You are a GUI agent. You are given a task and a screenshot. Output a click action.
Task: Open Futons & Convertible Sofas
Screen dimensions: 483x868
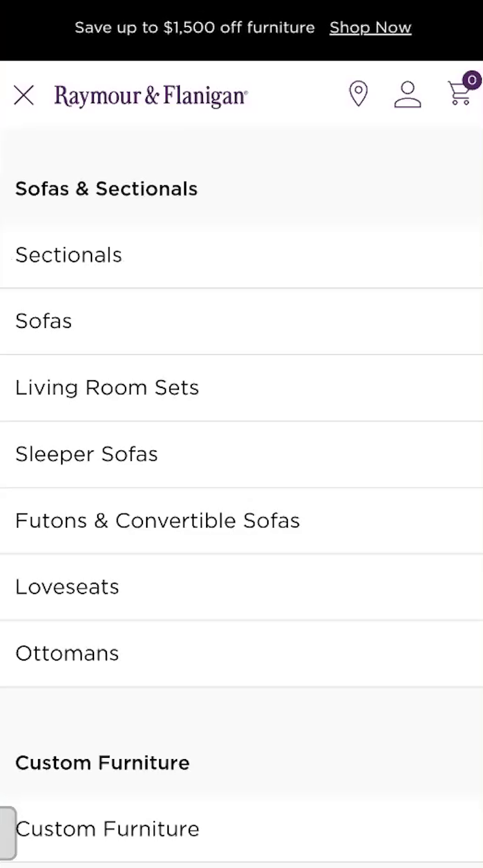(x=157, y=520)
